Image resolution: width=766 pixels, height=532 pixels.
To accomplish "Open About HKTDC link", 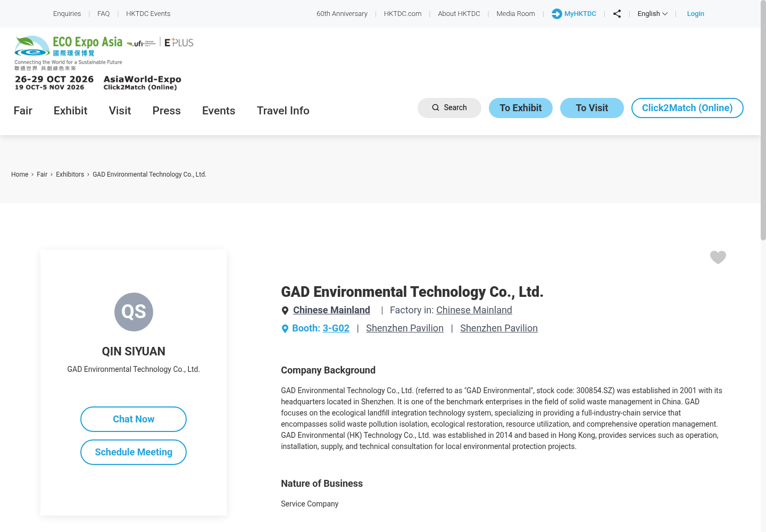I will pyautogui.click(x=459, y=14).
